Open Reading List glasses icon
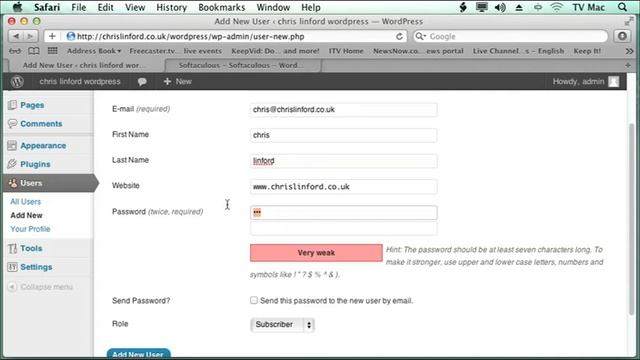Viewport: 640px width, 360px height. click(x=15, y=51)
